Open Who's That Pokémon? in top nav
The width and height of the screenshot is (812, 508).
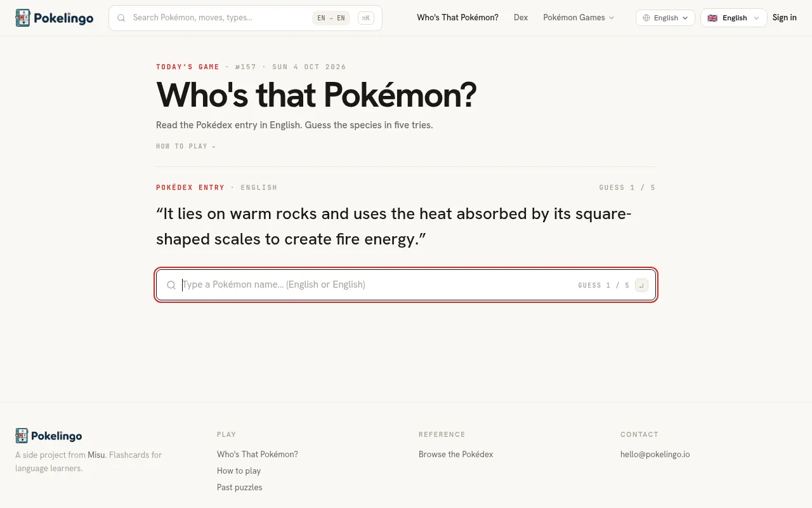coord(457,18)
